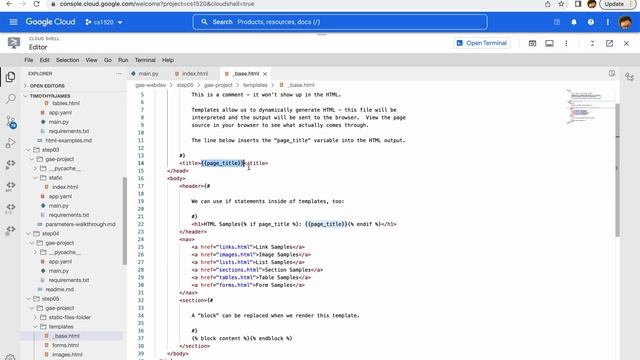Image resolution: width=640 pixels, height=360 pixels.
Task: Open tables.html in the explorer
Action: click(x=66, y=103)
